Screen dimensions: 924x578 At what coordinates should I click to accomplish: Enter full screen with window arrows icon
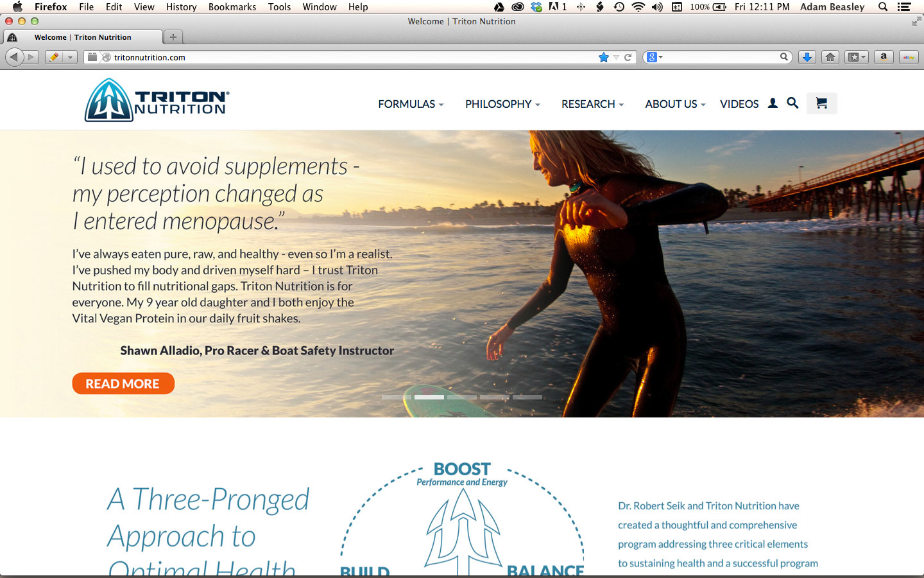click(916, 21)
